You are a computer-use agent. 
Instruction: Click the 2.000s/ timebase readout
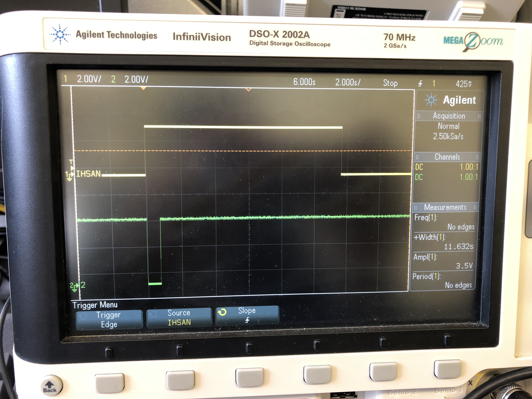(348, 82)
